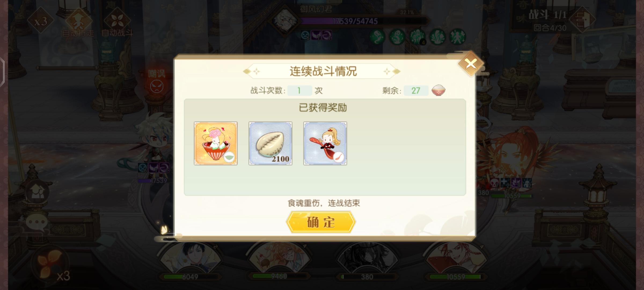Select the noodle bowl character reward
Screen dimensions: 644x290
pyautogui.click(x=216, y=143)
